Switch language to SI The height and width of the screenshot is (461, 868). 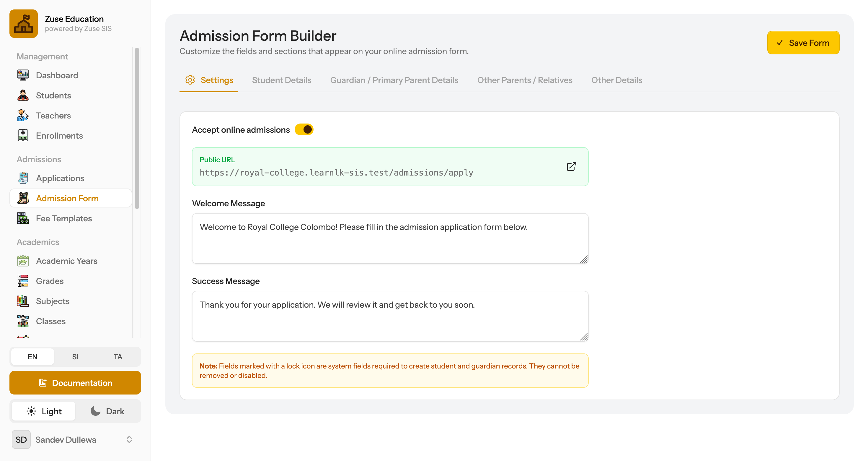click(75, 356)
